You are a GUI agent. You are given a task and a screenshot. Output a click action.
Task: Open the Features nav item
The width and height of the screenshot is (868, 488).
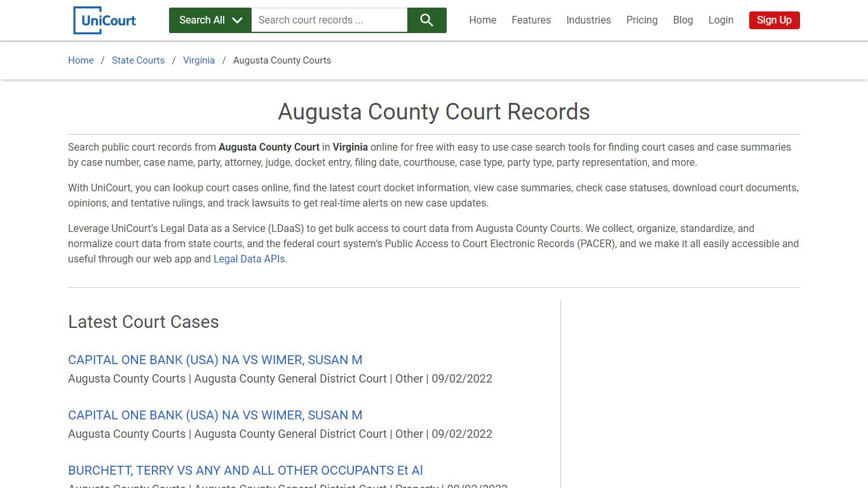point(531,20)
